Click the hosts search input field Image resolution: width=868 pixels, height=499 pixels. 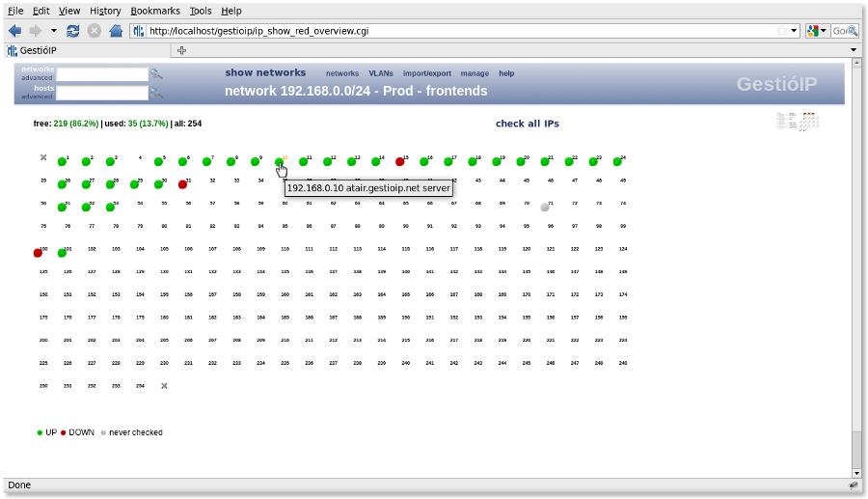click(x=102, y=93)
